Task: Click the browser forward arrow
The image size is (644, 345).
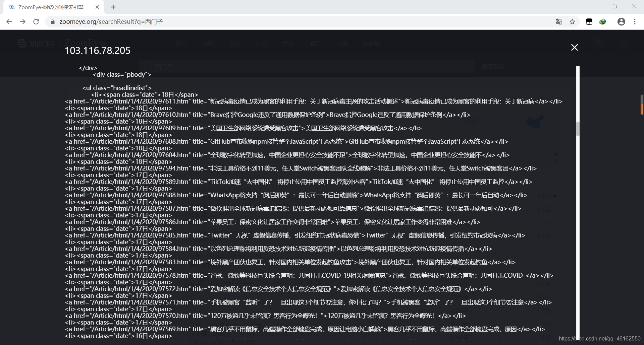Action: point(23,22)
